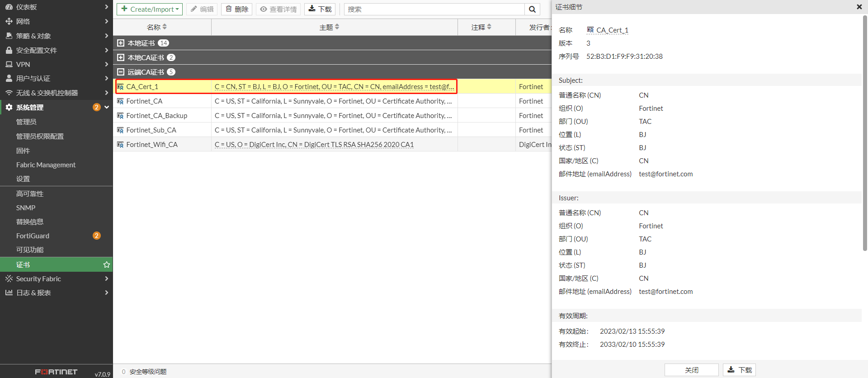Click into the 搜索 search field

pos(434,9)
